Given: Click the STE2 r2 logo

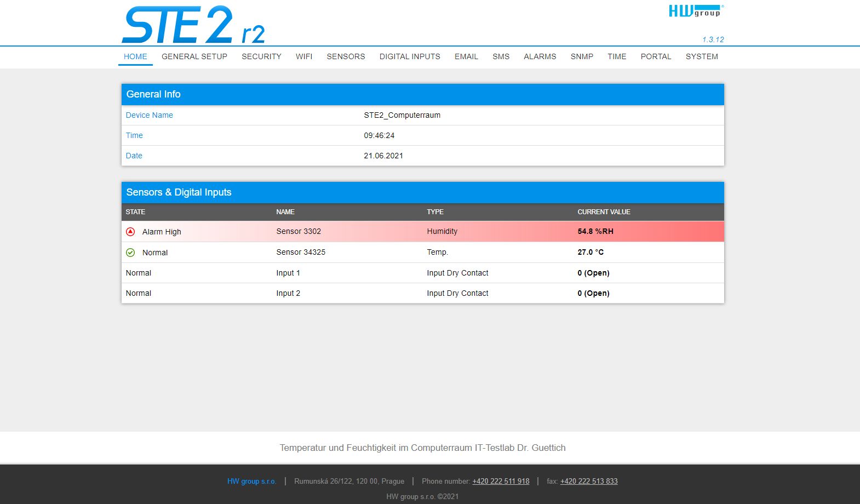Looking at the screenshot, I should (193, 25).
